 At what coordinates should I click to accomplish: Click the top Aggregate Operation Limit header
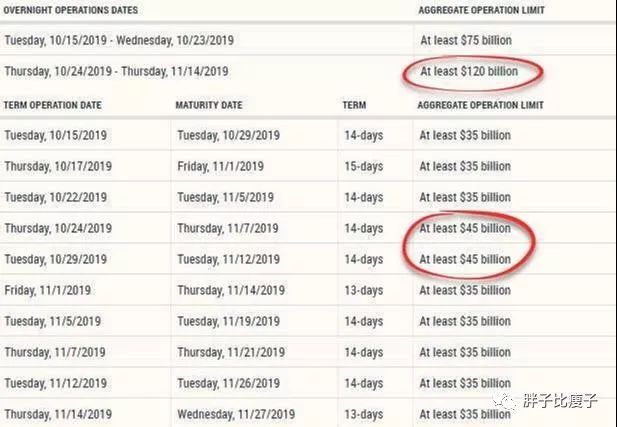point(481,10)
